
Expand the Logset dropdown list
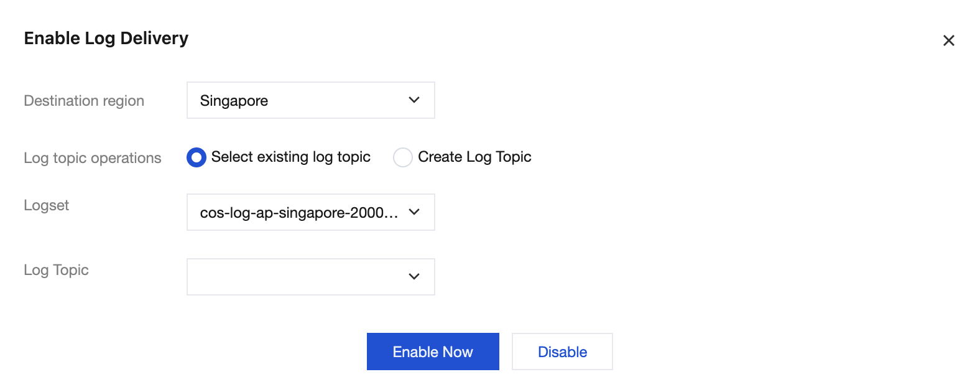(310, 212)
